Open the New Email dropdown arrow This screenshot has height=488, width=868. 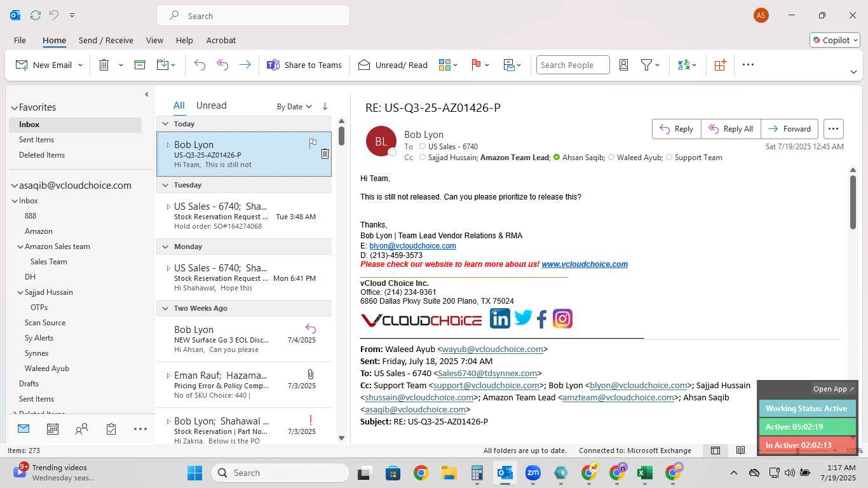click(x=80, y=65)
